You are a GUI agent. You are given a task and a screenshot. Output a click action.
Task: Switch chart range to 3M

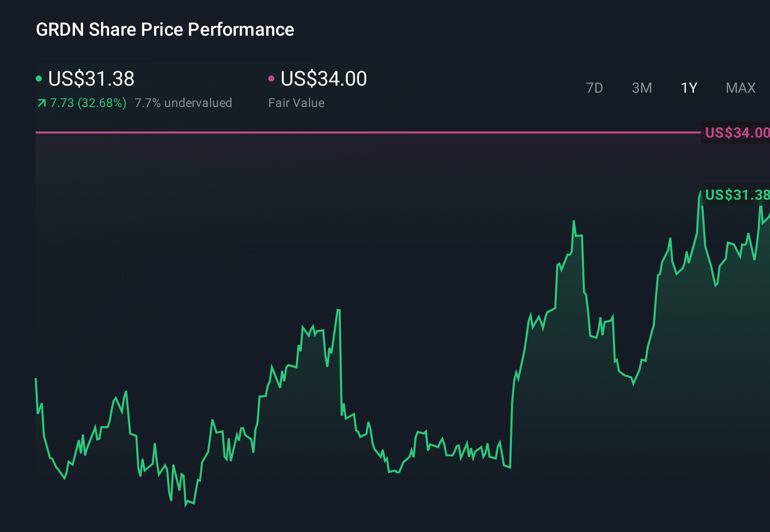point(641,88)
